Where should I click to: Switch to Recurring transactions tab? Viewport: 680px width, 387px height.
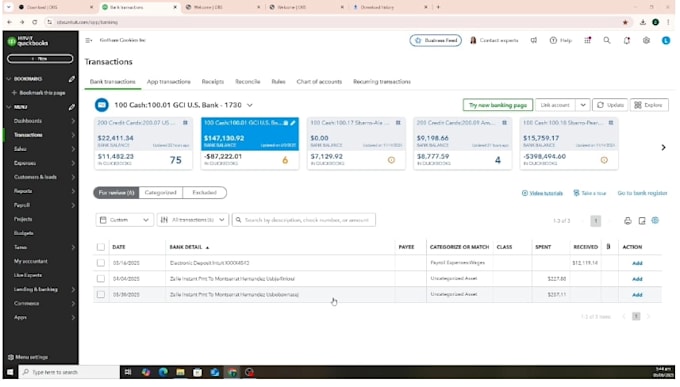pos(382,82)
